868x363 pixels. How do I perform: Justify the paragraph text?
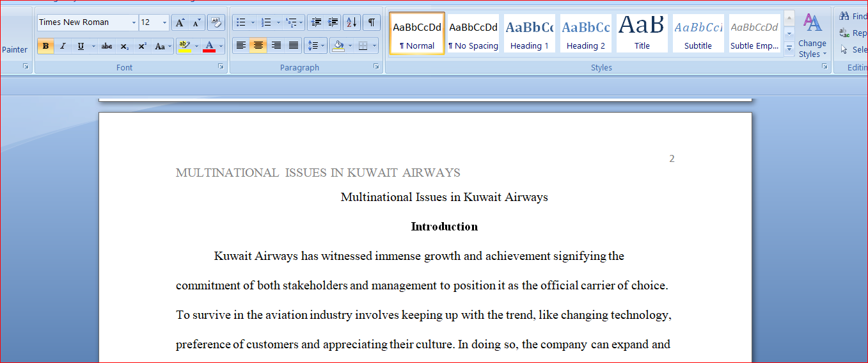[x=294, y=45]
